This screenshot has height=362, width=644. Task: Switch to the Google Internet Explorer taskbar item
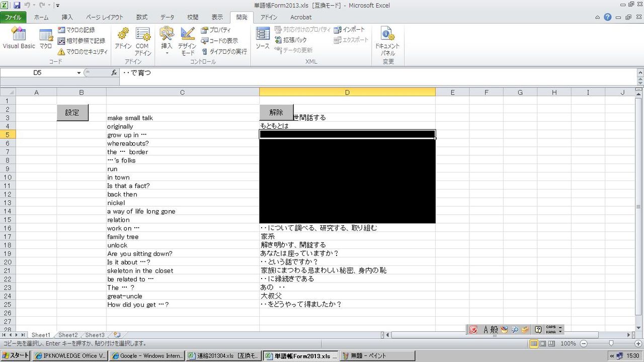click(147, 355)
